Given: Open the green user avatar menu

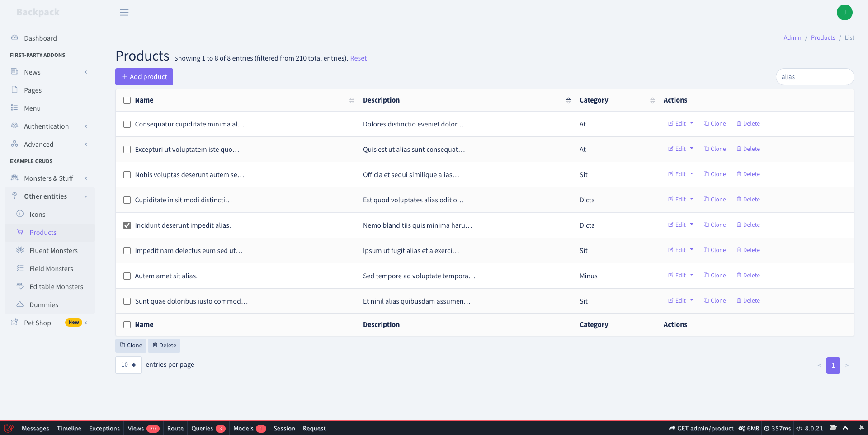Looking at the screenshot, I should (844, 13).
